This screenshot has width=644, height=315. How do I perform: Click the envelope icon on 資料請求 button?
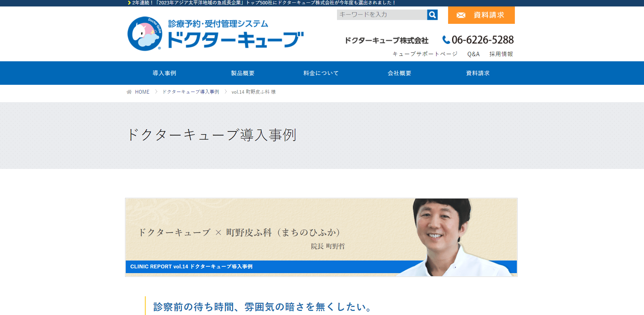461,15
